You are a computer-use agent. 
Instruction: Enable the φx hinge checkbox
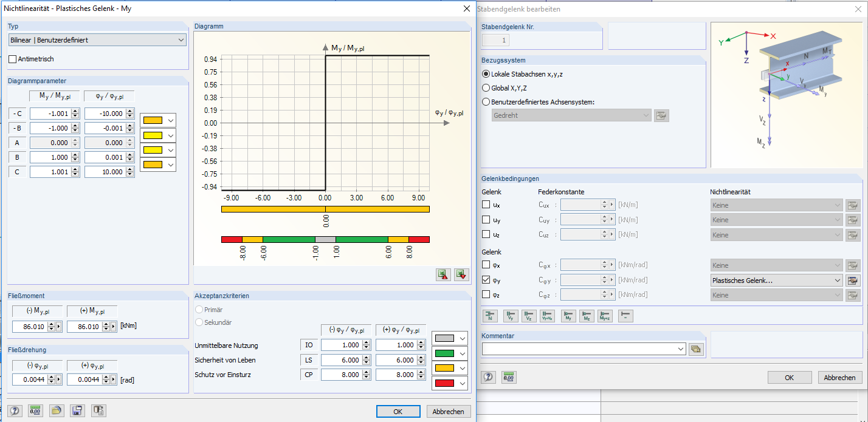(486, 265)
